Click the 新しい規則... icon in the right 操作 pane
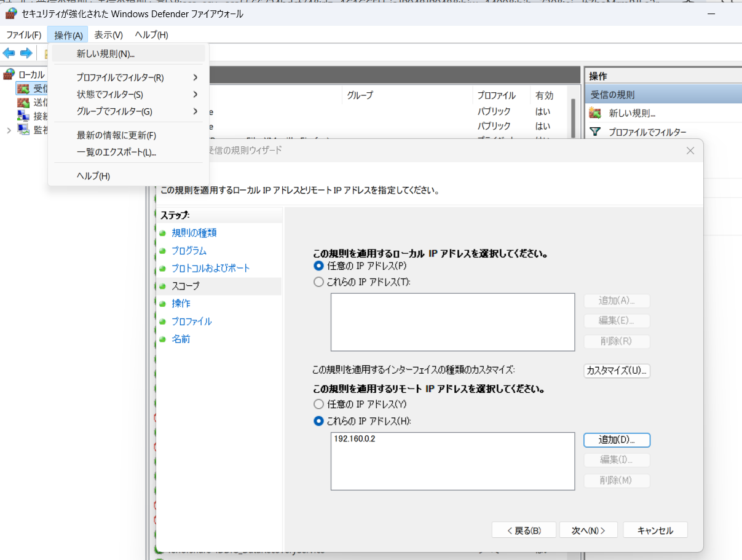Viewport: 742px width, 560px height. pos(594,113)
